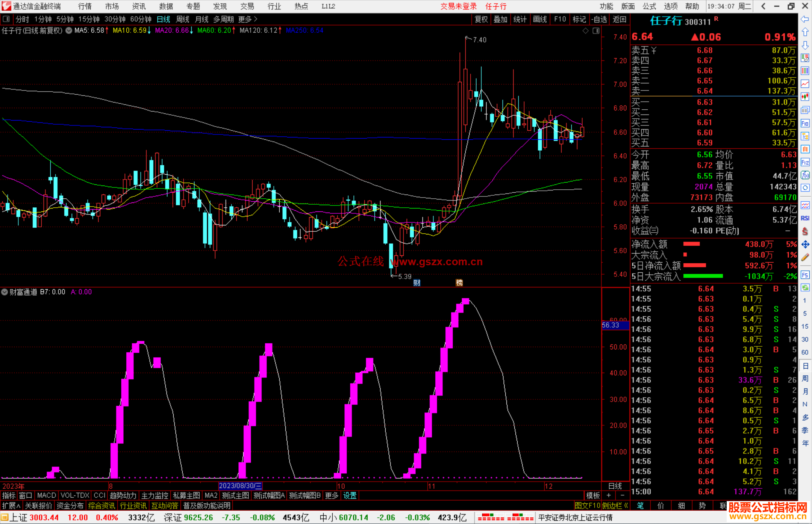Click the 复权 button above chart
This screenshot has width=812, height=524.
tap(481, 19)
